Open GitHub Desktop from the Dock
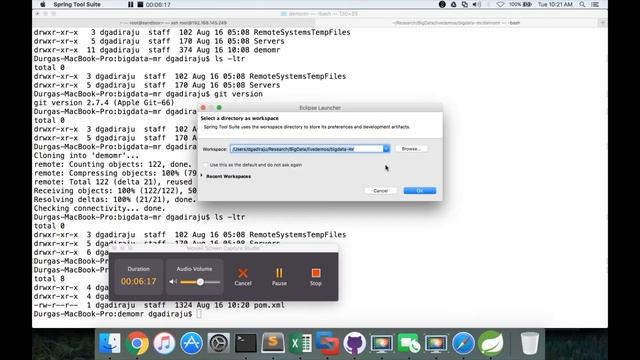 tap(355, 343)
